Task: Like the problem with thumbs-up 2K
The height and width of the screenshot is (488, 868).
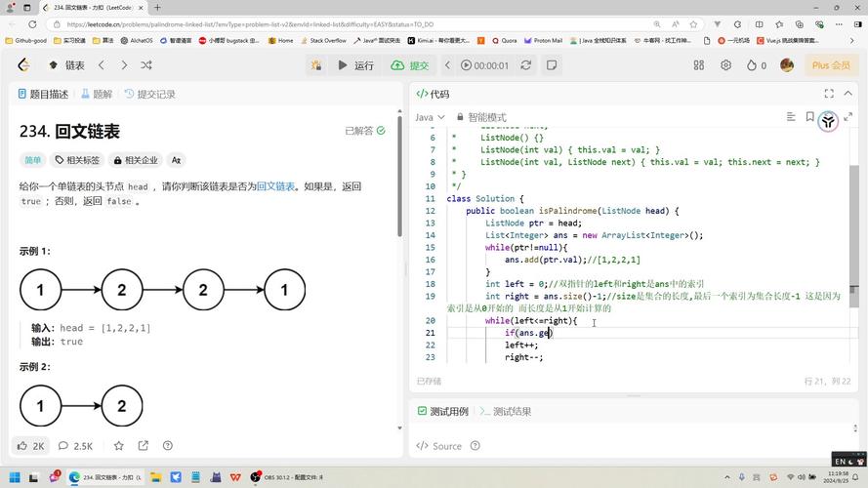Action: tap(30, 446)
